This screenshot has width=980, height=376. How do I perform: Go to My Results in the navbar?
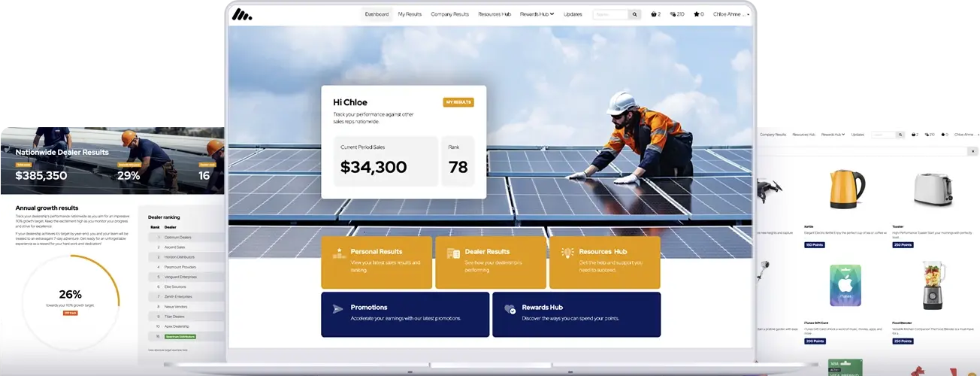click(x=410, y=14)
